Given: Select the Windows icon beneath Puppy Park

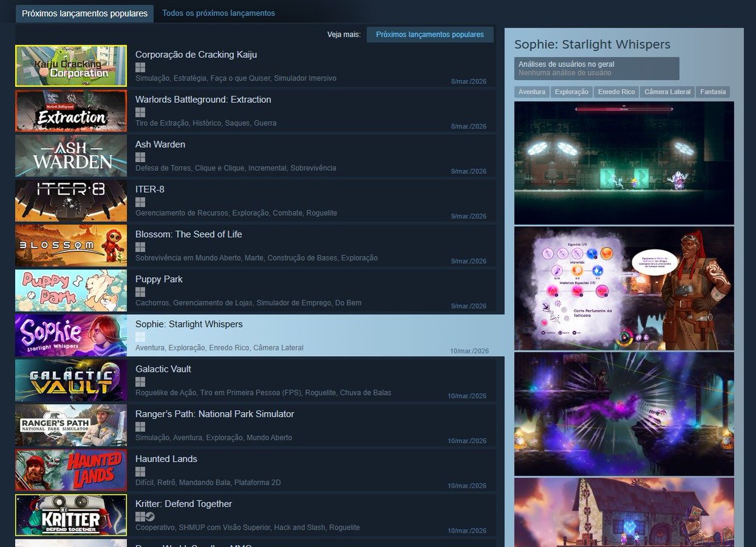Looking at the screenshot, I should coord(139,292).
